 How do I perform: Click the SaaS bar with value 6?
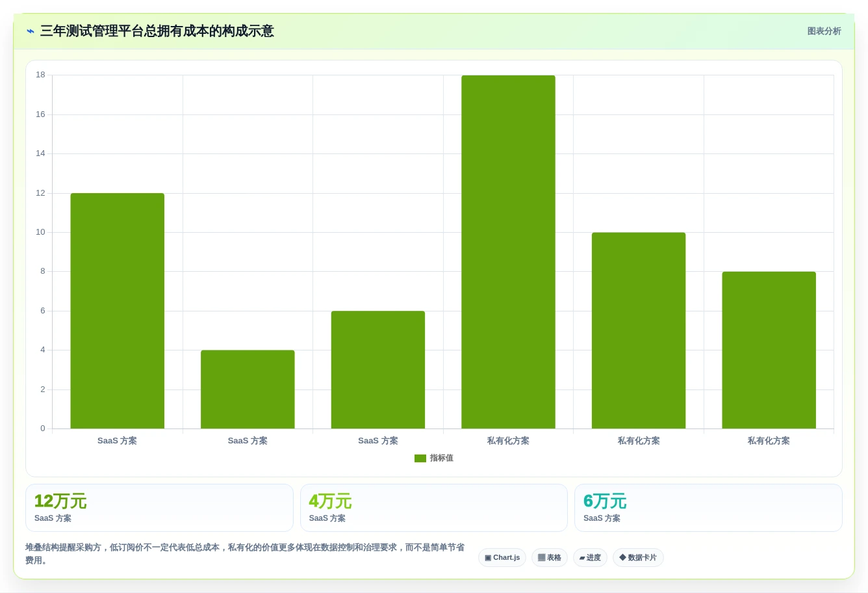click(378, 370)
